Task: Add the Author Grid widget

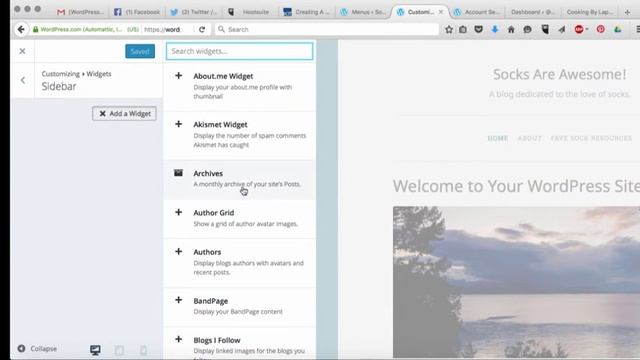Action: point(178,212)
